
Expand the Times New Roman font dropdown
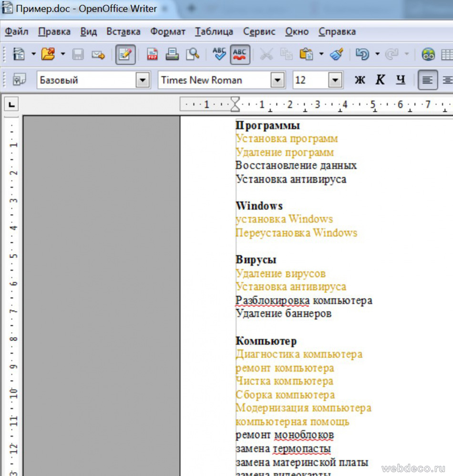click(x=278, y=80)
